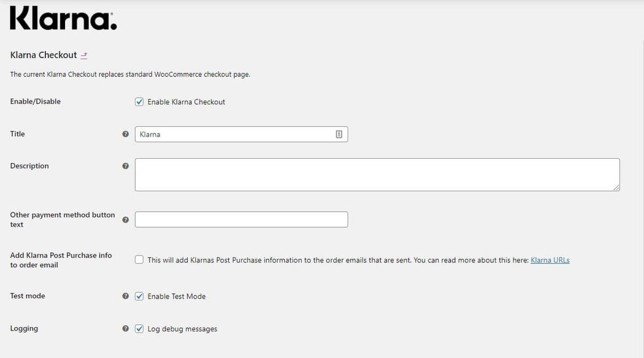This screenshot has width=644, height=358.
Task: Click the autofill icon inside Title field
Action: tap(339, 134)
